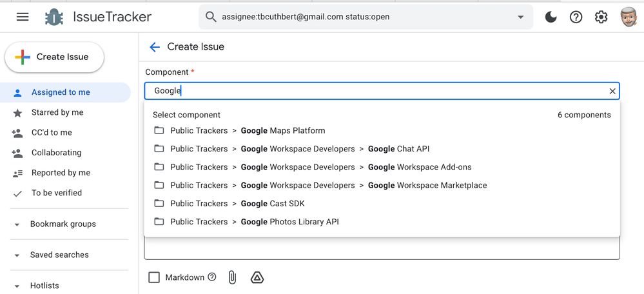Open Starred by me list
The height and width of the screenshot is (294, 644).
tap(57, 112)
